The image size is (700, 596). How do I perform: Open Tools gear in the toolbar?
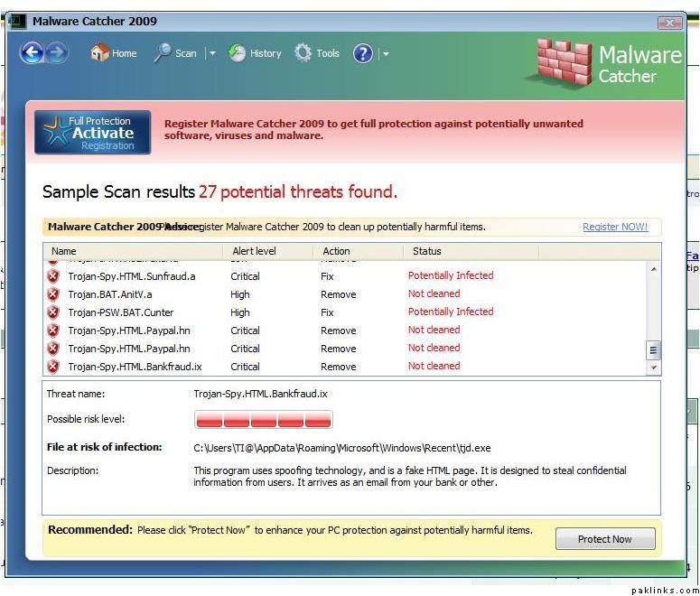[303, 53]
